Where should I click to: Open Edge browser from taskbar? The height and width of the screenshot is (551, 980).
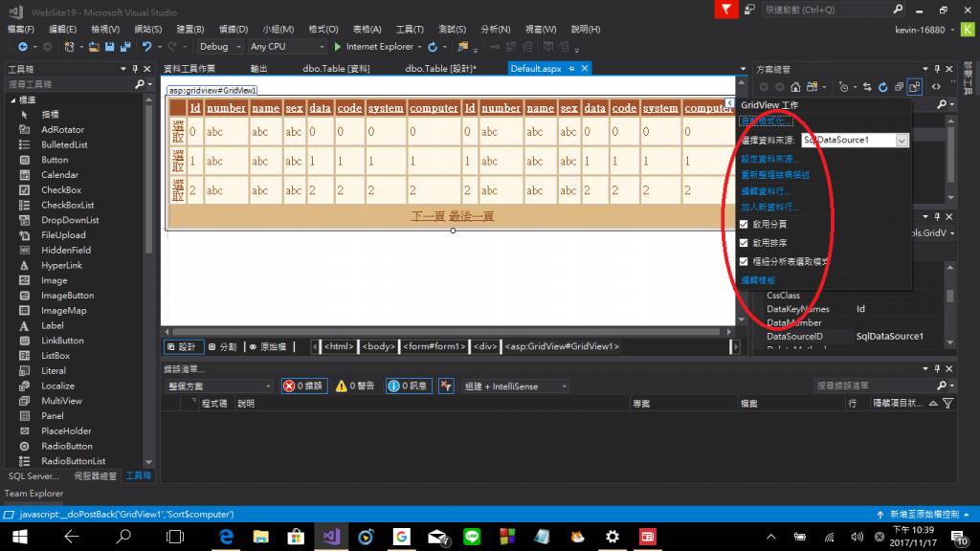tap(226, 537)
